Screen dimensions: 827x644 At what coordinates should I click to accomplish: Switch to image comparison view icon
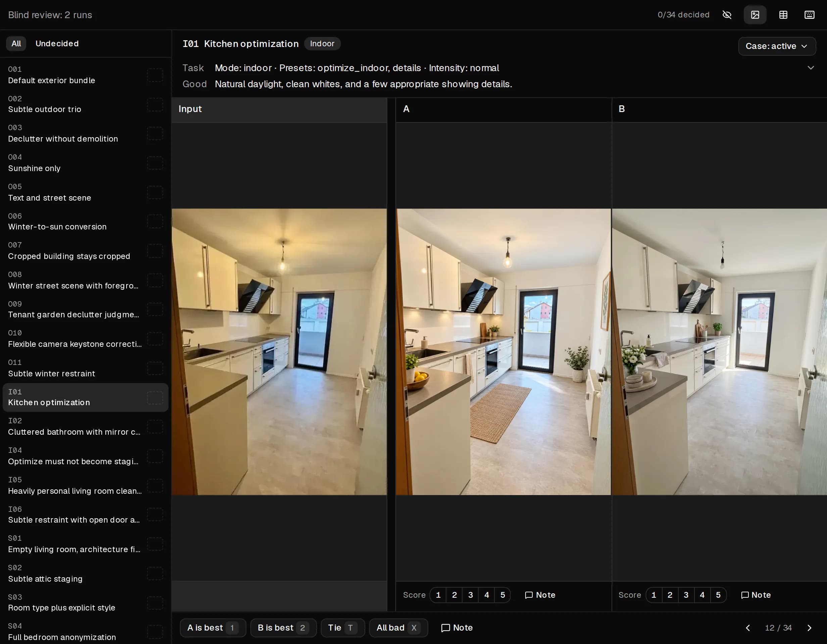[755, 15]
